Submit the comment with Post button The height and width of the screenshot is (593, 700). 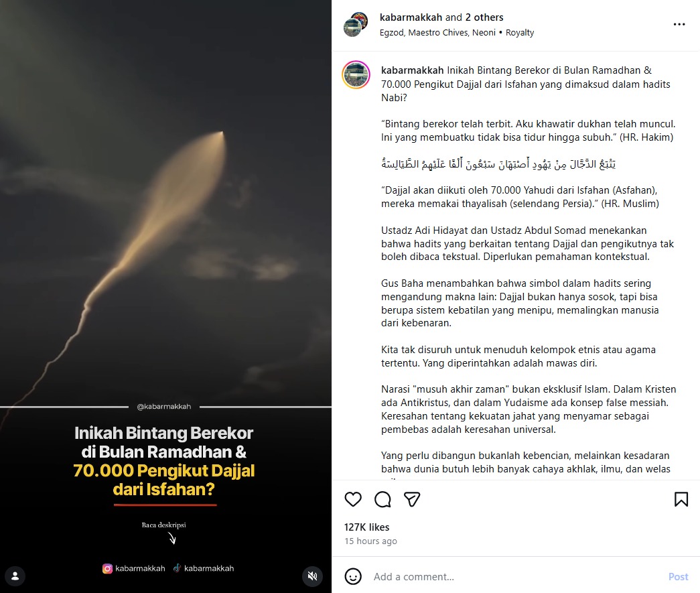tap(678, 576)
